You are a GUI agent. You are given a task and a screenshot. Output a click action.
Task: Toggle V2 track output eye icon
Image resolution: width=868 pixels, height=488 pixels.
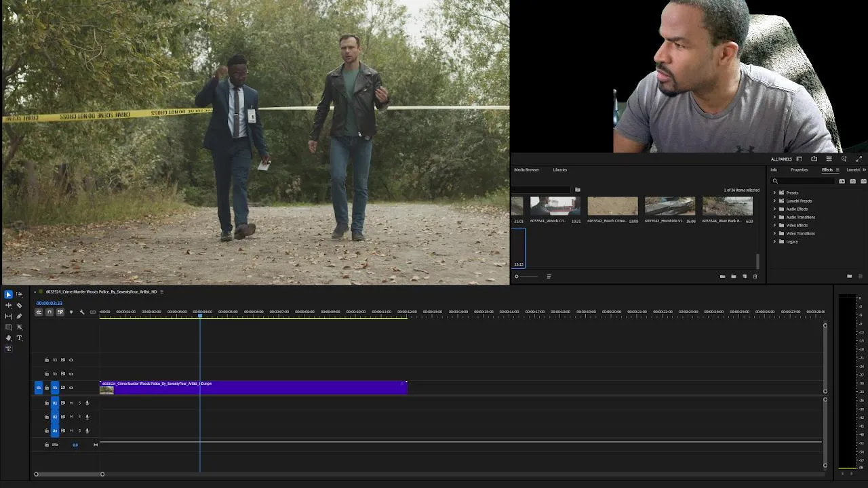point(71,373)
